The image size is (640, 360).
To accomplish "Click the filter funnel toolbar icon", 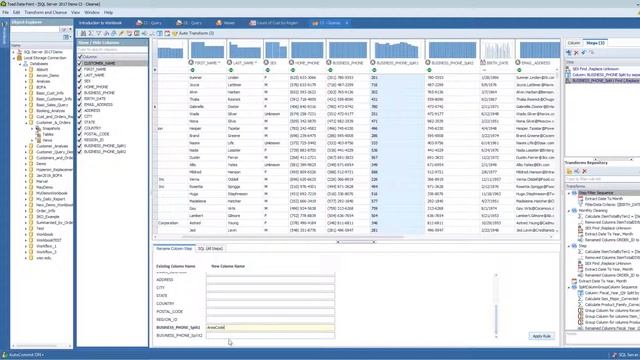I will pyautogui.click(x=98, y=33).
